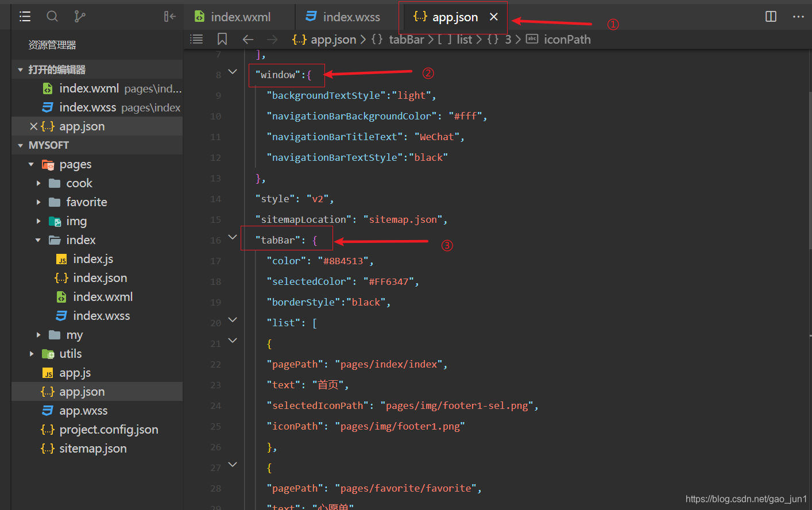Go back with the left arrow

pyautogui.click(x=248, y=39)
